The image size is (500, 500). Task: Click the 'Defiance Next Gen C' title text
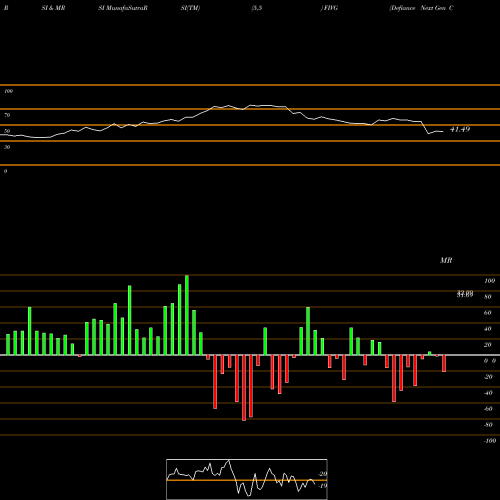click(421, 8)
